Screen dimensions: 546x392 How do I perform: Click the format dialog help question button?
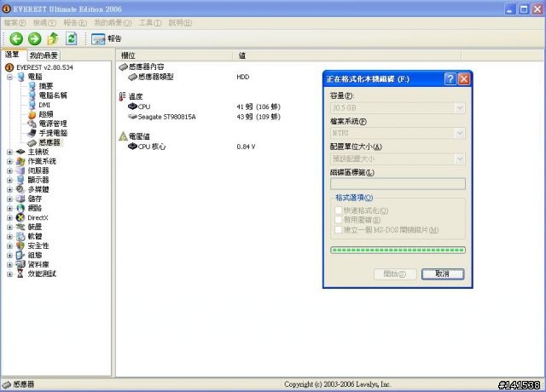pyautogui.click(x=450, y=79)
